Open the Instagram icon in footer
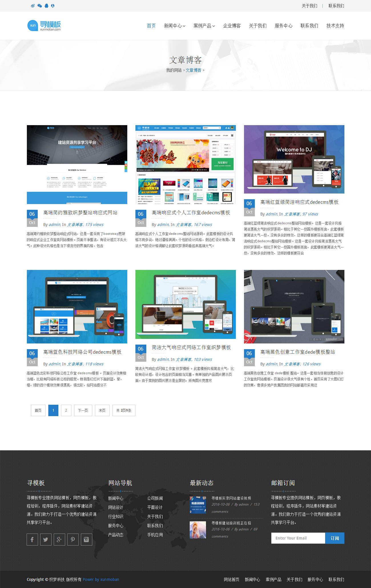The image size is (371, 588). (x=86, y=539)
